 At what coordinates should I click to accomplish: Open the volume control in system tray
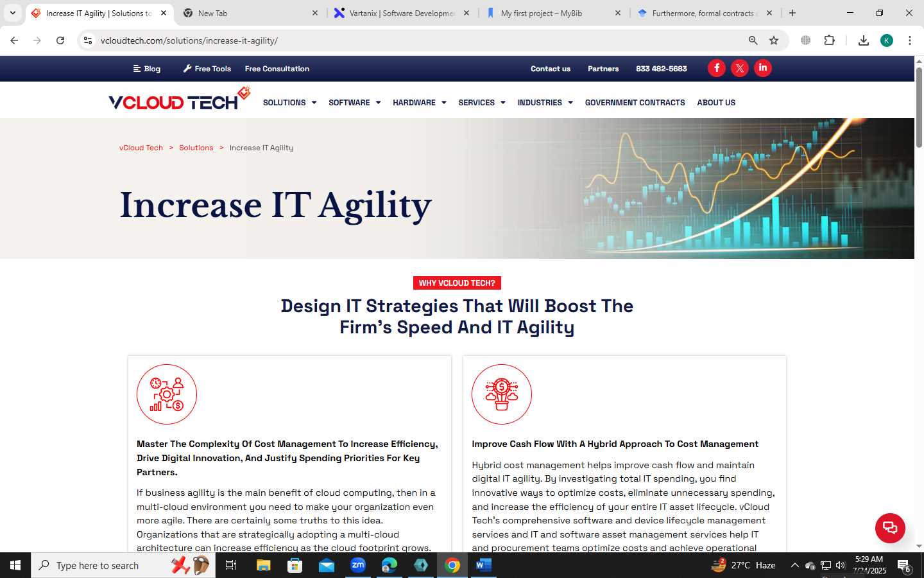pos(841,565)
